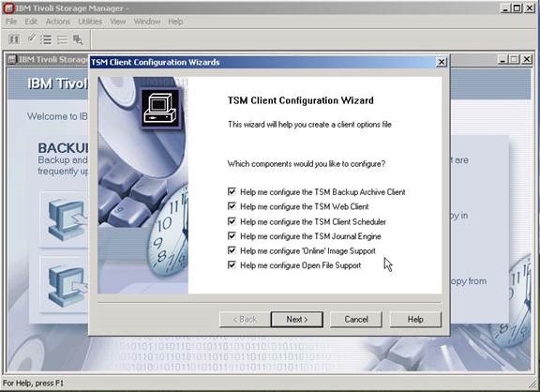Image resolution: width=540 pixels, height=392 pixels.
Task: Maximize the main IBM Tivoli Storage Manager window
Action: 517,8
